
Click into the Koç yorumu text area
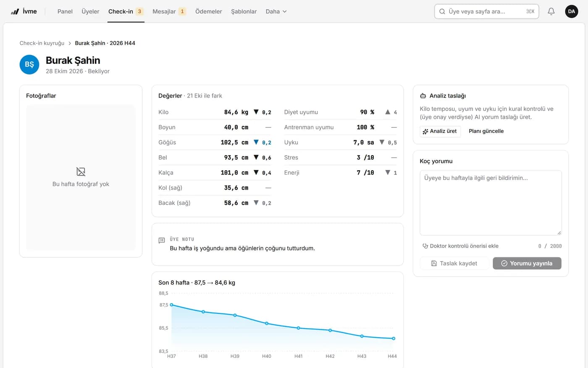click(491, 203)
